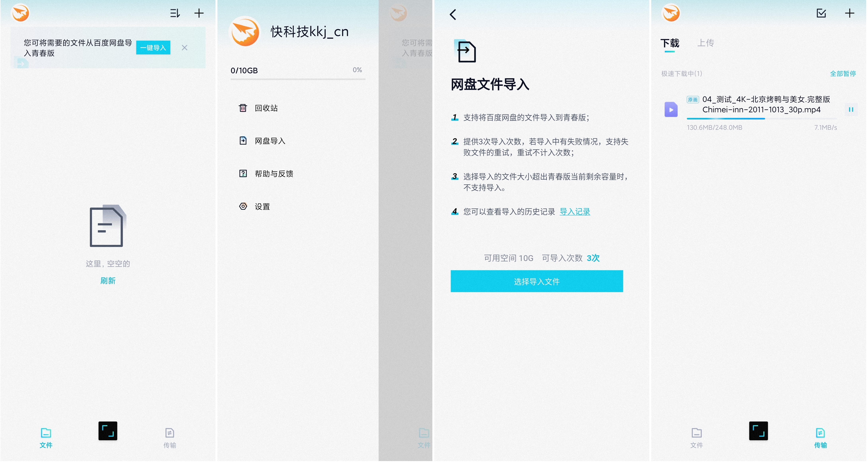
Task: Tap the plus icon on the file list screen
Action: (199, 14)
